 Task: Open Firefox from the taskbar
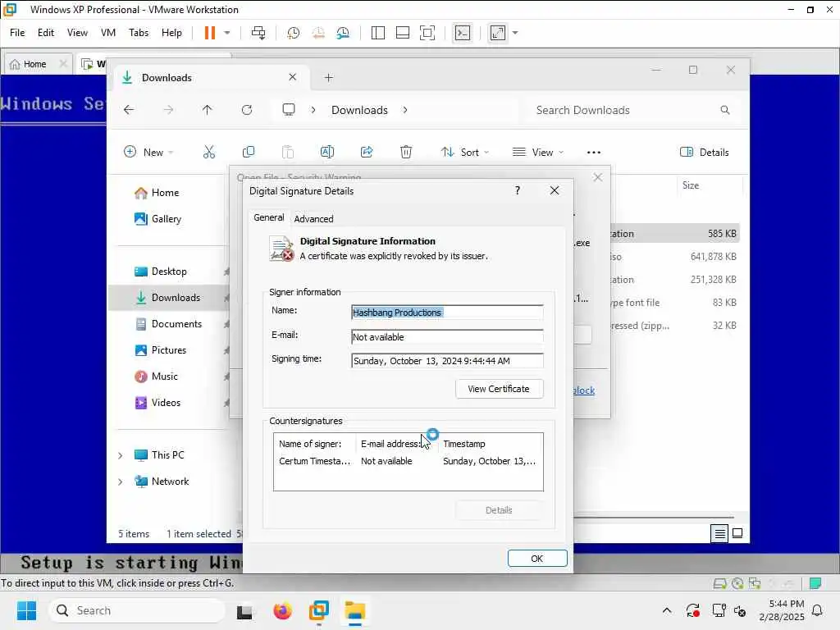282,610
